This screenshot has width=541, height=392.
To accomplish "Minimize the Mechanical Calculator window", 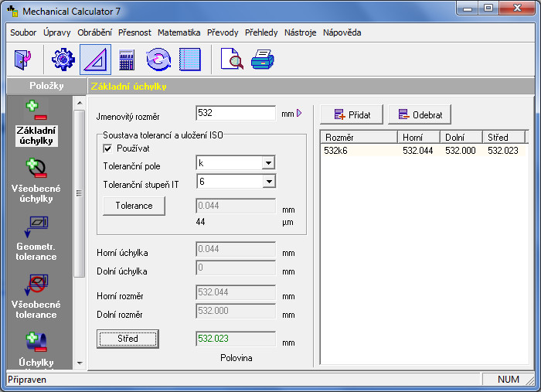I will (468, 9).
